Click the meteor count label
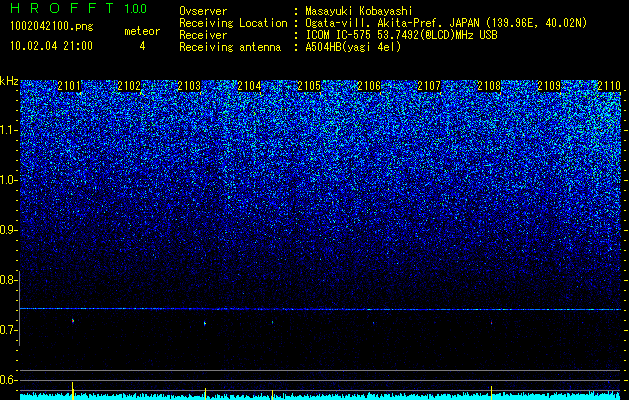The image size is (629, 400). point(142,31)
